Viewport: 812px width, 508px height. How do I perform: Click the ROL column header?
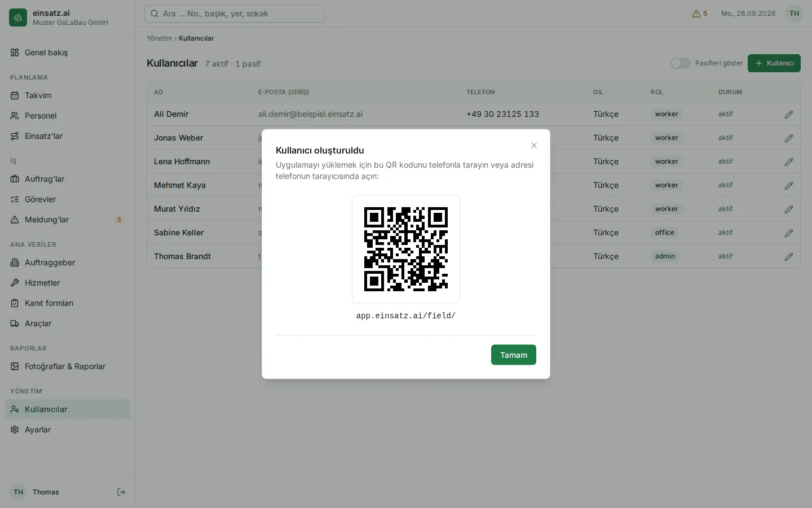click(657, 92)
